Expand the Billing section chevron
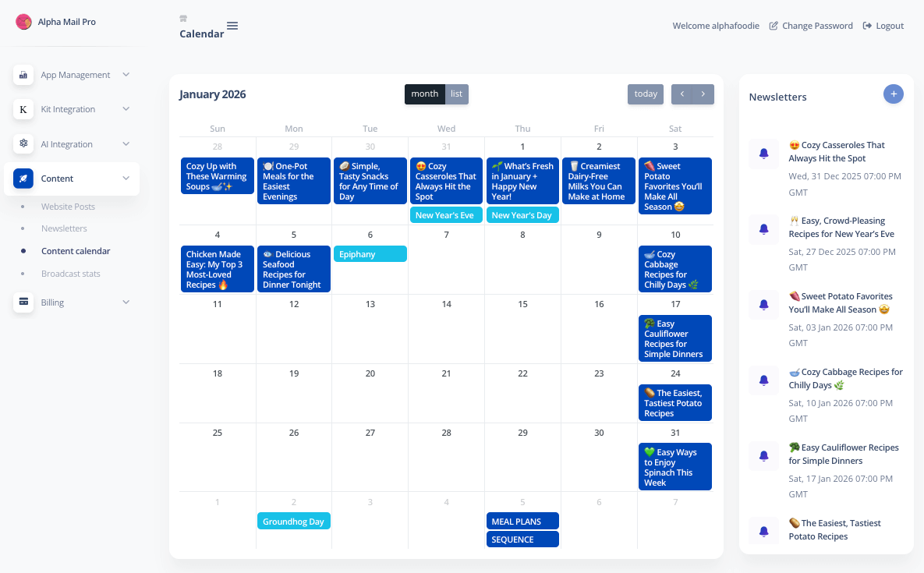This screenshot has height=573, width=924. [x=126, y=302]
